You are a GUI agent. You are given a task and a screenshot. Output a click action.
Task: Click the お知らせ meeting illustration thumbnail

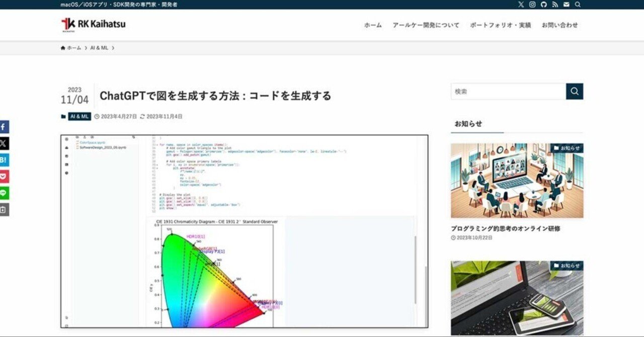click(x=517, y=180)
